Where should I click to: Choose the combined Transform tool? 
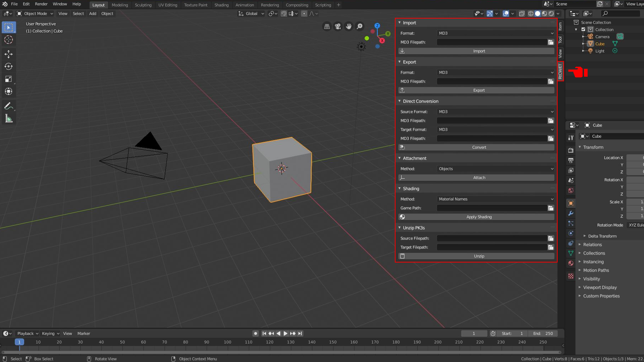point(9,91)
